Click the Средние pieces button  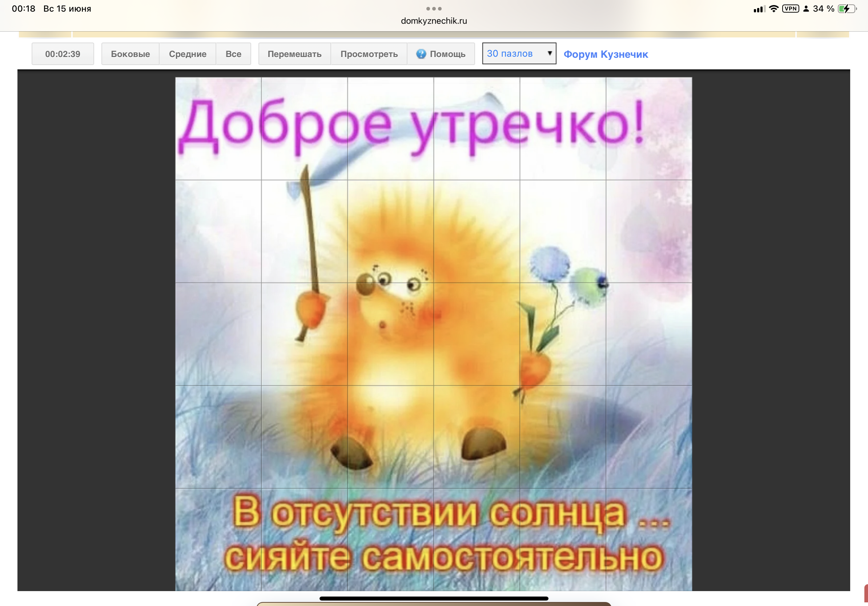click(x=188, y=54)
